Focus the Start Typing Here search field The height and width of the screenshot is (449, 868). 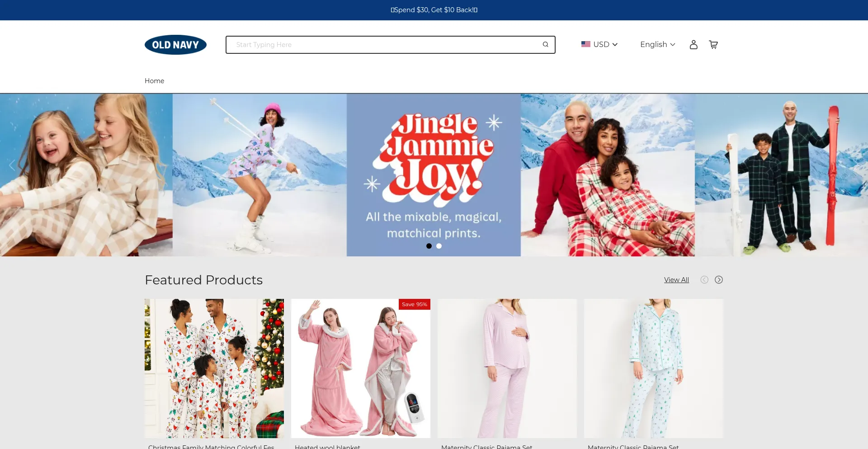384,45
